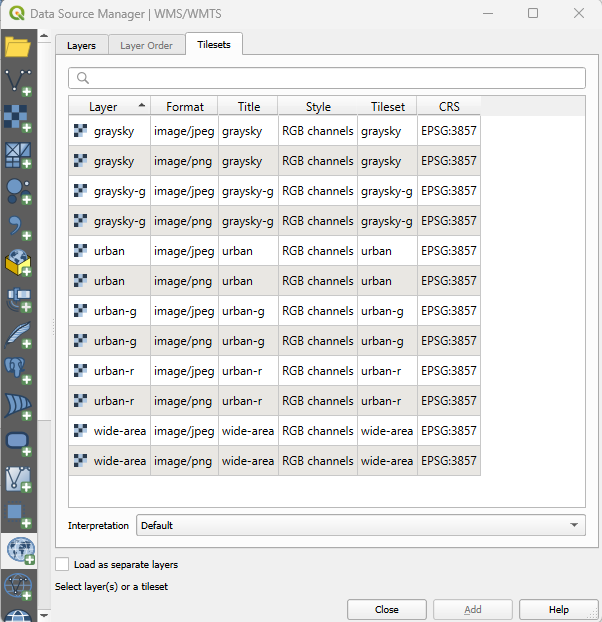The width and height of the screenshot is (602, 622).
Task: Select the Vector data source icon
Action: [17, 82]
